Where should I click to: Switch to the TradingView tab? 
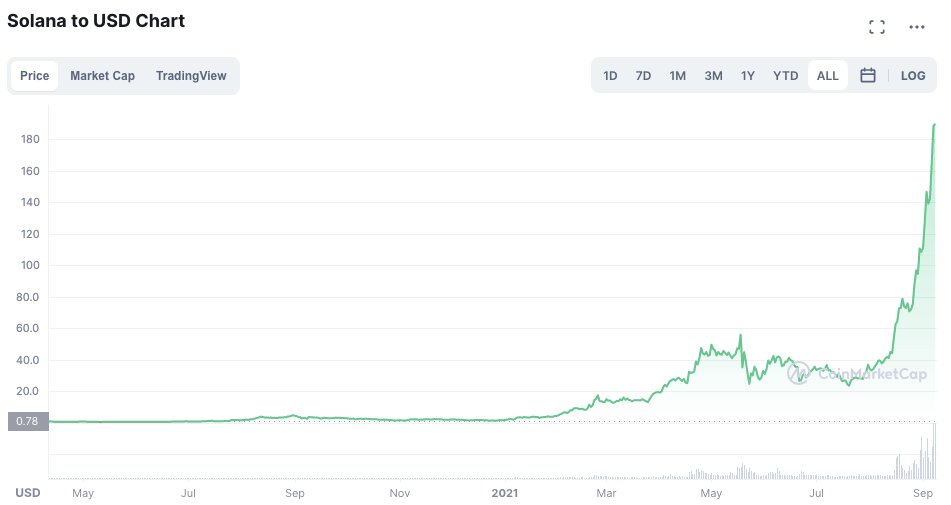tap(191, 76)
